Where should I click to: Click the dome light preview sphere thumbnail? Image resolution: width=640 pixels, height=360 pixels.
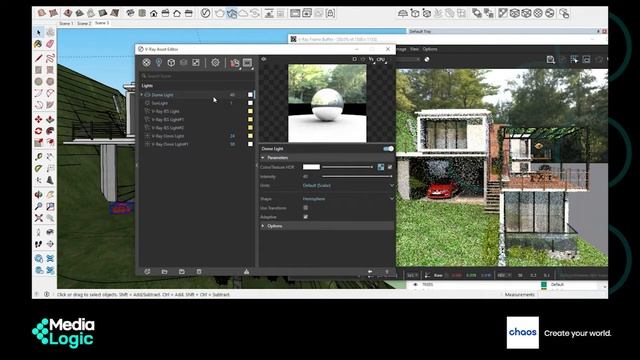click(327, 103)
